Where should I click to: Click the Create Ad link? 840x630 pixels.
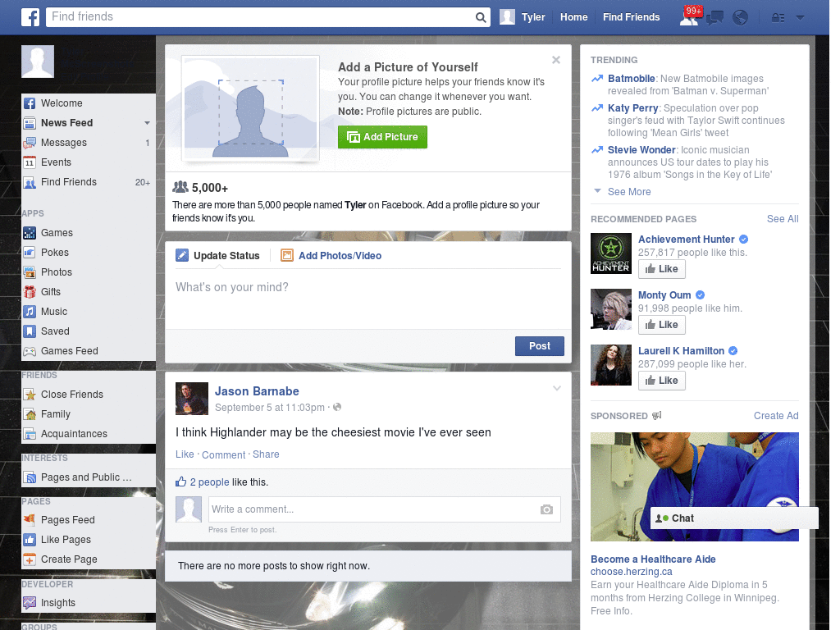[x=776, y=416]
